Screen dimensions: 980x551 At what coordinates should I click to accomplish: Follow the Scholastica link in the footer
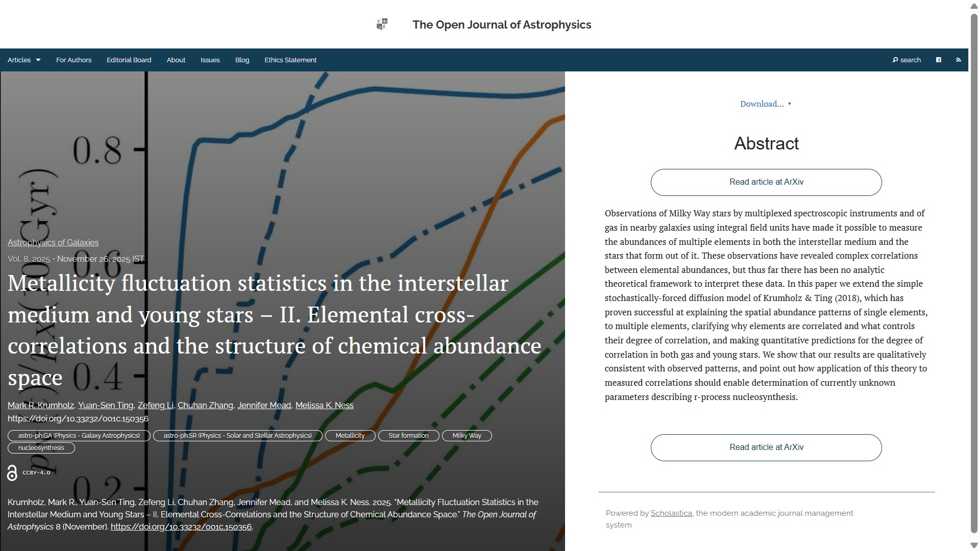tap(671, 513)
